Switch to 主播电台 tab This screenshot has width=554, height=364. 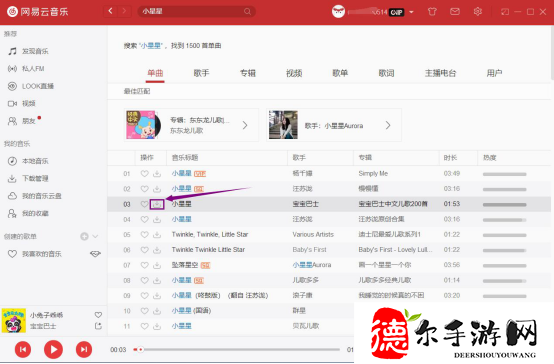441,73
